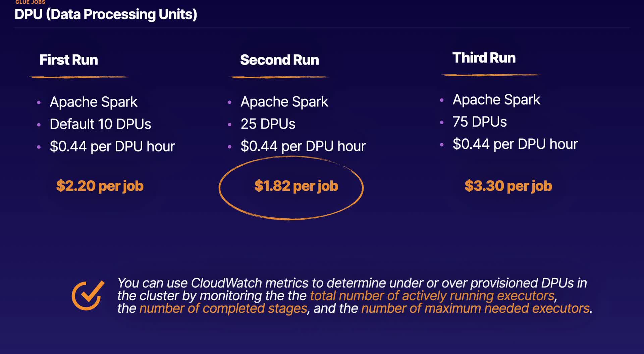Click the highlighted number of completed stages phrase
The height and width of the screenshot is (354, 644).
click(x=223, y=308)
